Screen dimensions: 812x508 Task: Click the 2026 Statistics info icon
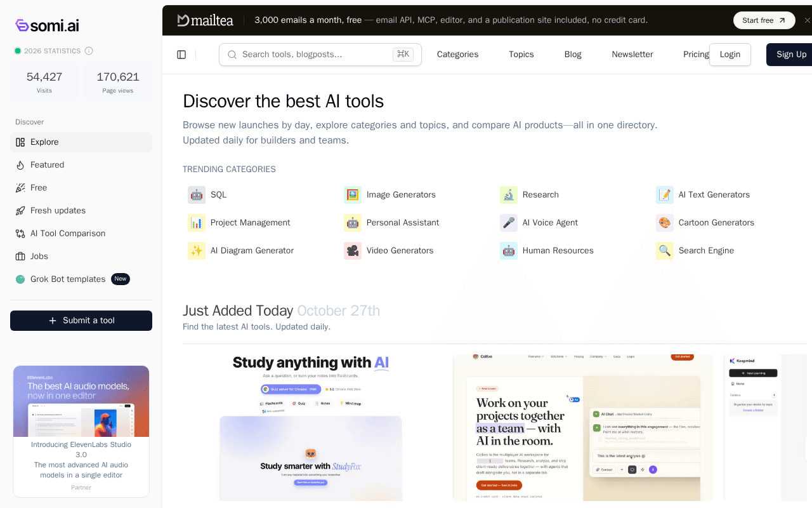[x=89, y=51]
